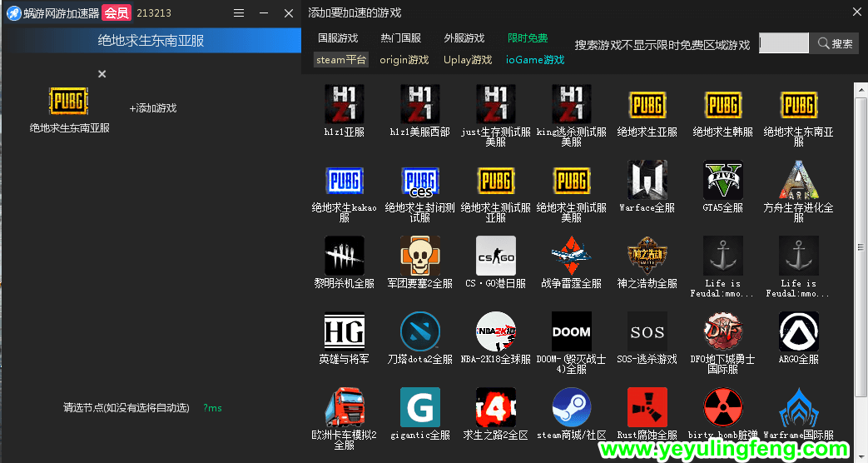Click the 搜索 search button
Image resolution: width=868 pixels, height=463 pixels.
(x=836, y=43)
